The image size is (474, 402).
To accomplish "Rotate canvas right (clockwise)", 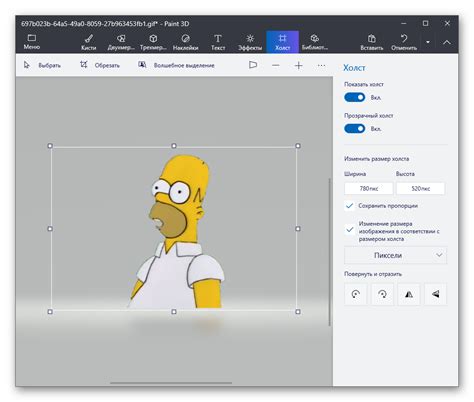I will coord(382,294).
